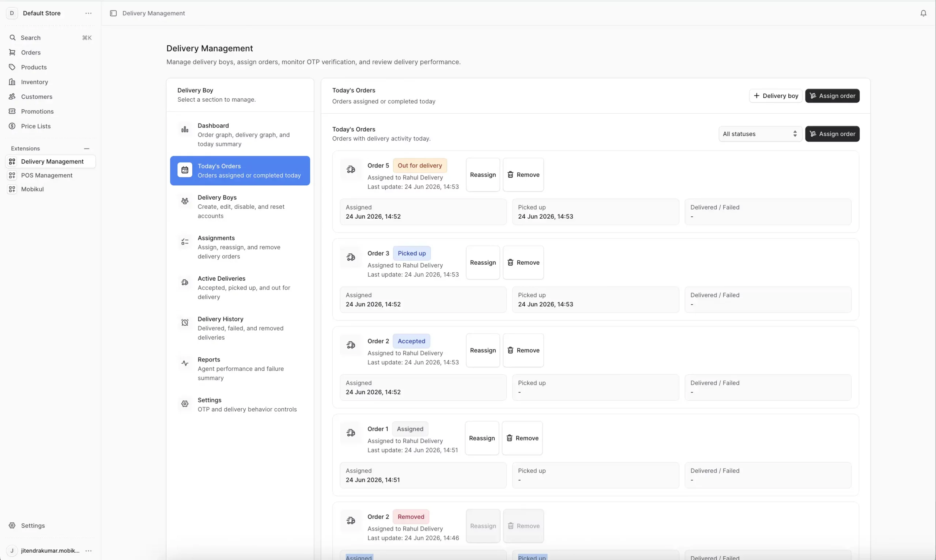
Task: Go to Inventory in the sidebar
Action: (x=50, y=82)
